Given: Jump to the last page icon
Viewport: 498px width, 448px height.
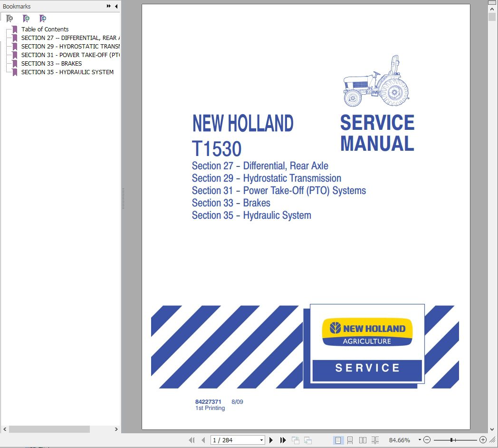Looking at the screenshot, I should point(283,440).
